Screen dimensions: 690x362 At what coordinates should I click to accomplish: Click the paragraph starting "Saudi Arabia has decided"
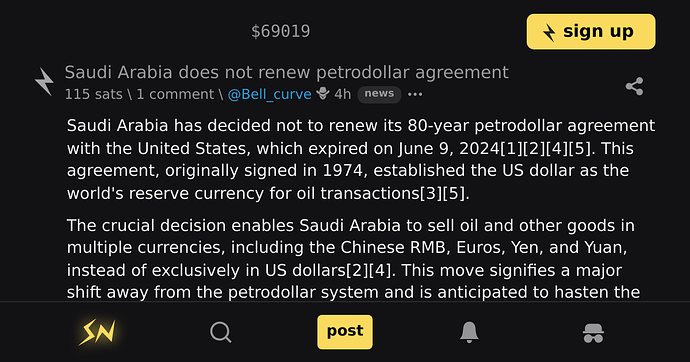point(361,159)
